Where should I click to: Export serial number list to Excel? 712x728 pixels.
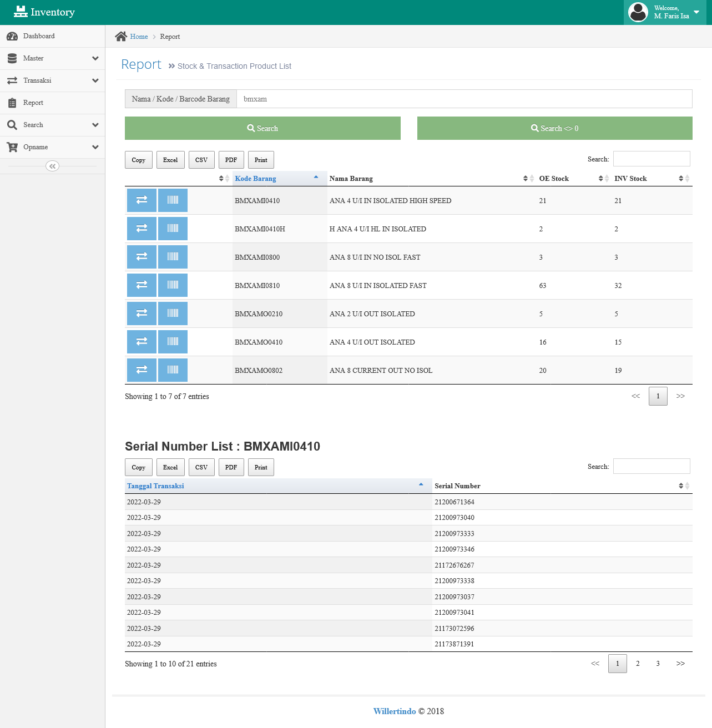click(170, 467)
